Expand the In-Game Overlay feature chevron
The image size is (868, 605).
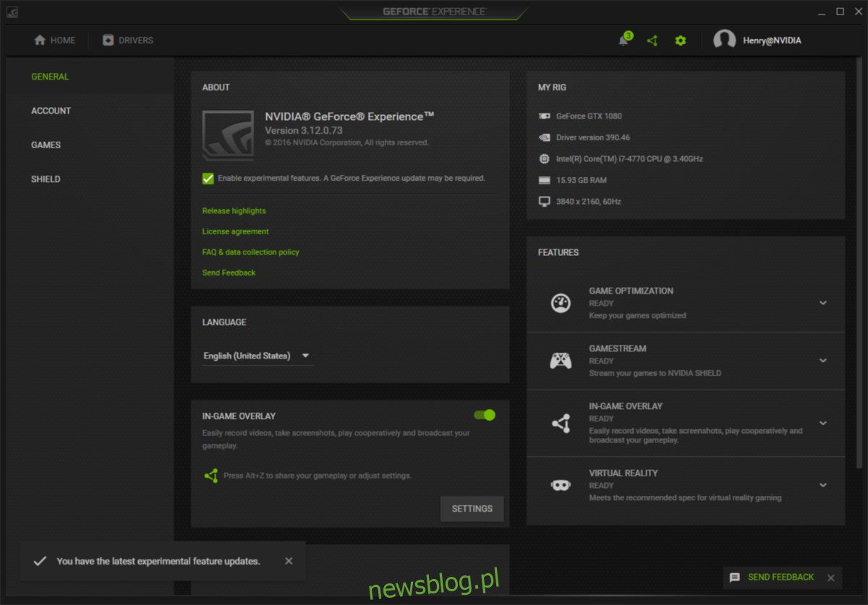(822, 423)
